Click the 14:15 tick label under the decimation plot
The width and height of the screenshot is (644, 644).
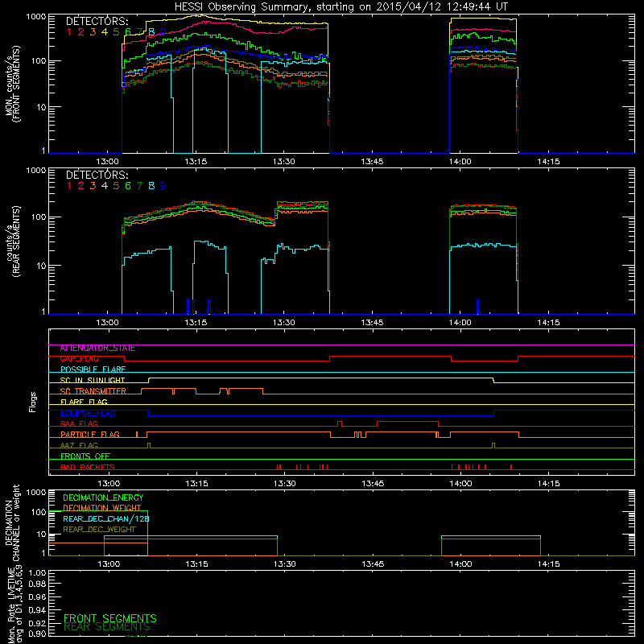549,564
